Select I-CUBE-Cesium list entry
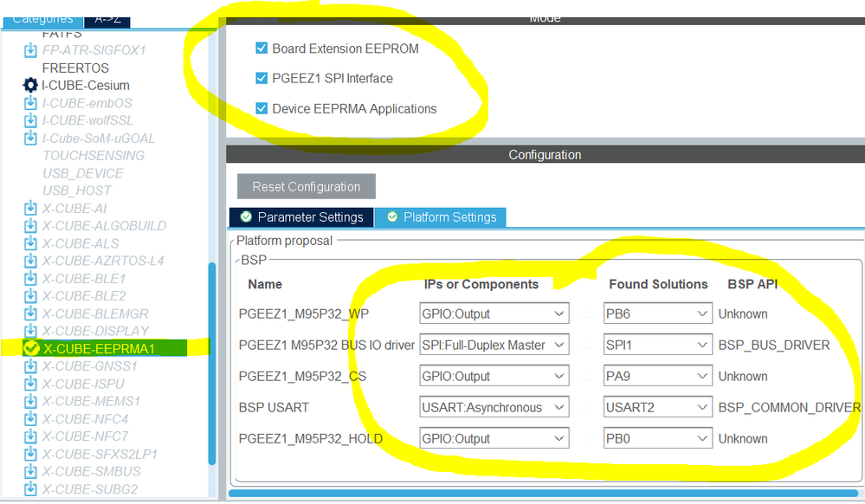Screen dimensions: 865x504 click(x=86, y=85)
